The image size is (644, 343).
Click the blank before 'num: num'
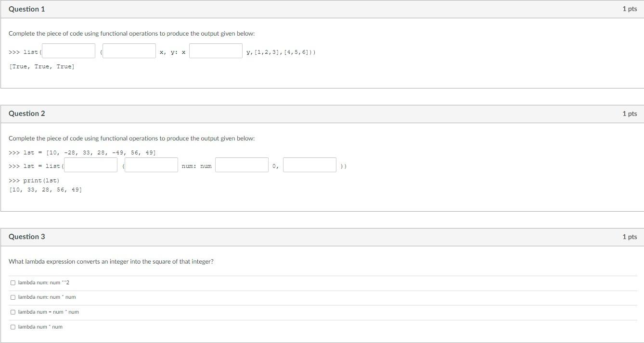(x=151, y=165)
